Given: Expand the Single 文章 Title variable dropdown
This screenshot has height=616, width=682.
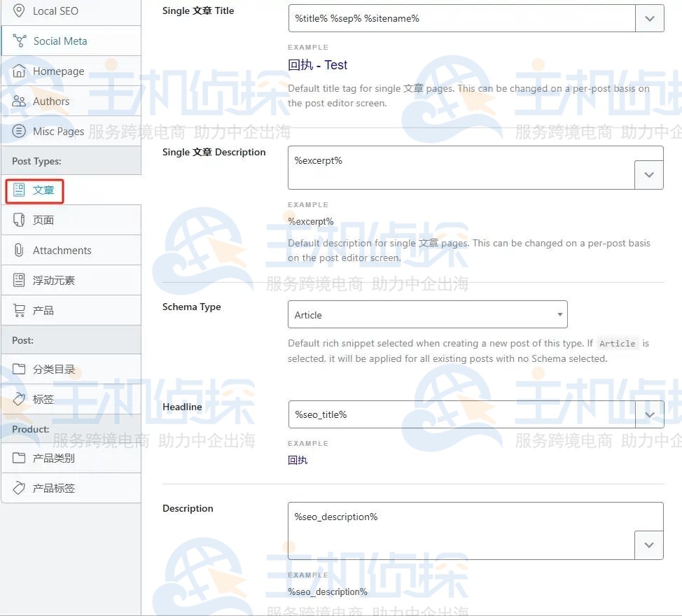Looking at the screenshot, I should [x=649, y=19].
